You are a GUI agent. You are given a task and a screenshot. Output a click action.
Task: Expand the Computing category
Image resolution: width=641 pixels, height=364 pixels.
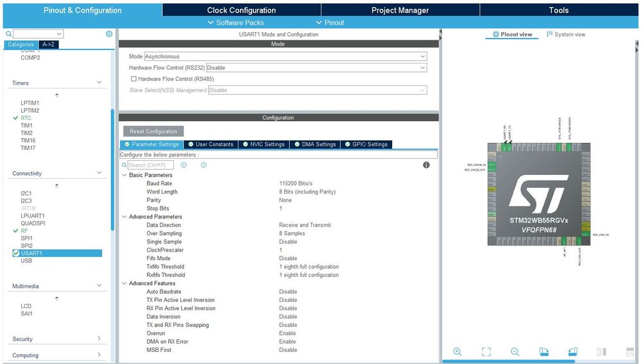(x=99, y=354)
